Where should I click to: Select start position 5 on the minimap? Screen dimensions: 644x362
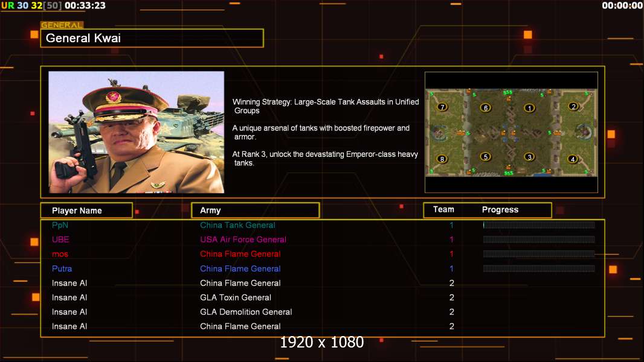pos(486,157)
